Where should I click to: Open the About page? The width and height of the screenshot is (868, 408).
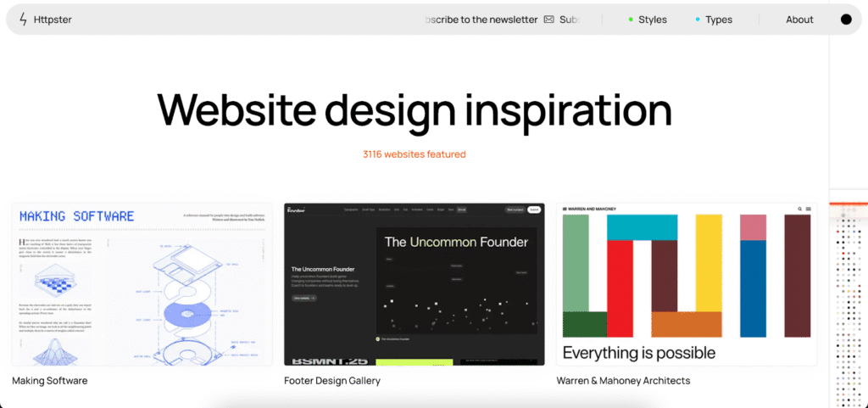799,20
